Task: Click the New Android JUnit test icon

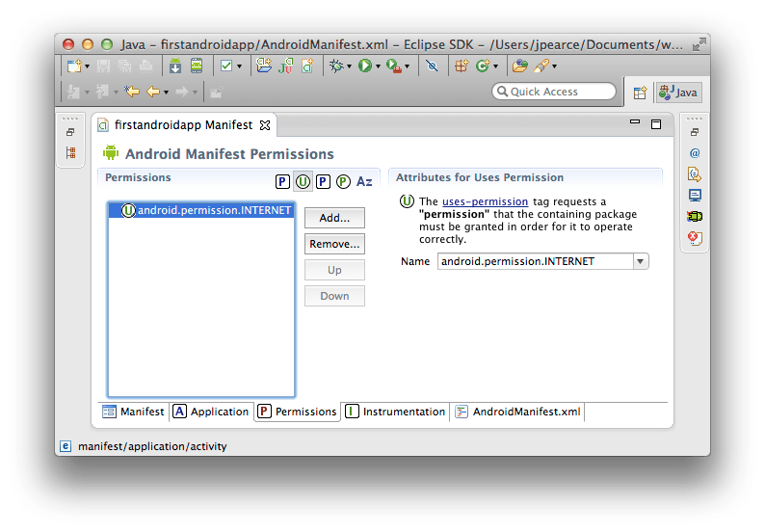Action: [286, 66]
